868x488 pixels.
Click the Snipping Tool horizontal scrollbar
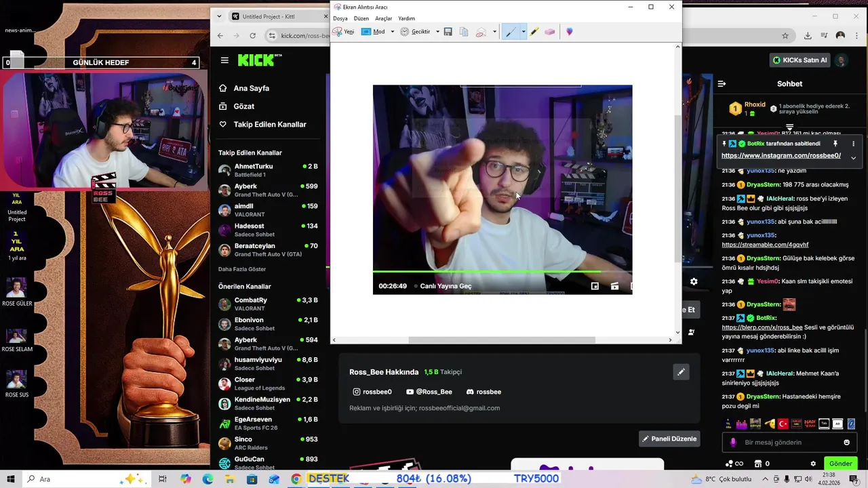click(502, 340)
